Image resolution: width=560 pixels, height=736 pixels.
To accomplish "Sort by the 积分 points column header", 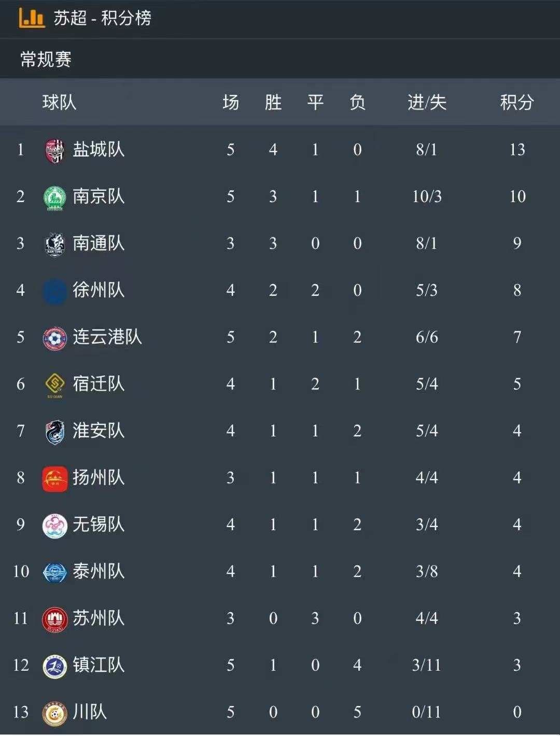I will click(x=516, y=102).
